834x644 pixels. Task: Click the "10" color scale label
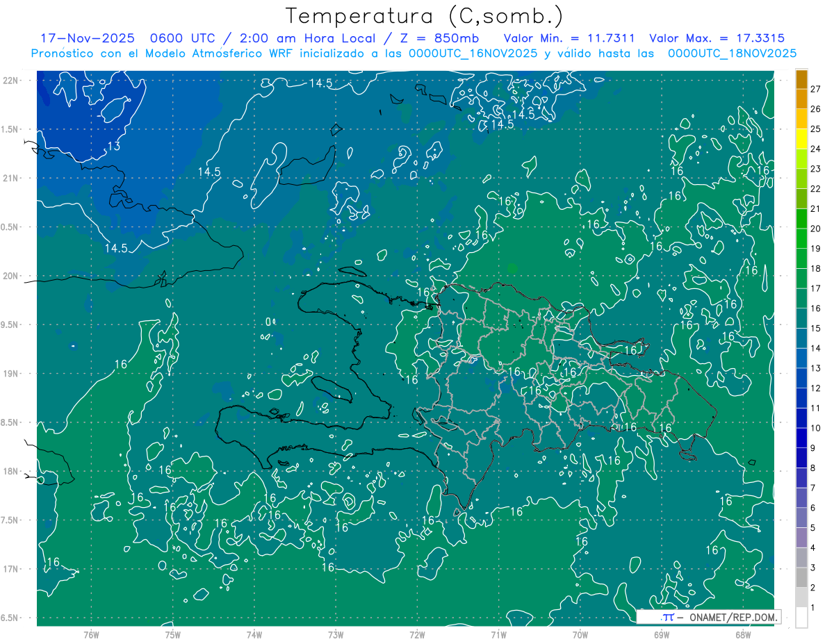pos(816,428)
